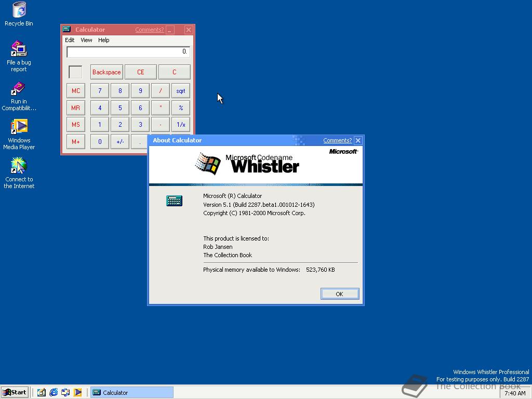Click the percent (%) button
This screenshot has width=532, height=399.
click(181, 108)
